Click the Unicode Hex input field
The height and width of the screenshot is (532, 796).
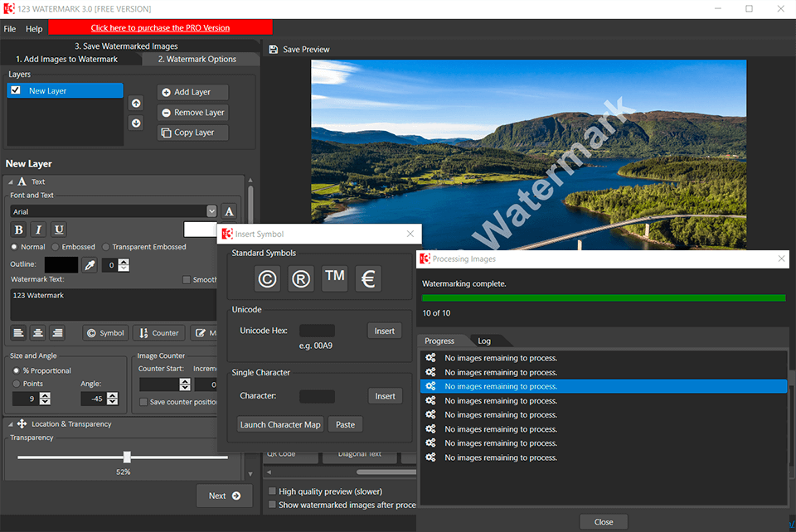coord(317,330)
